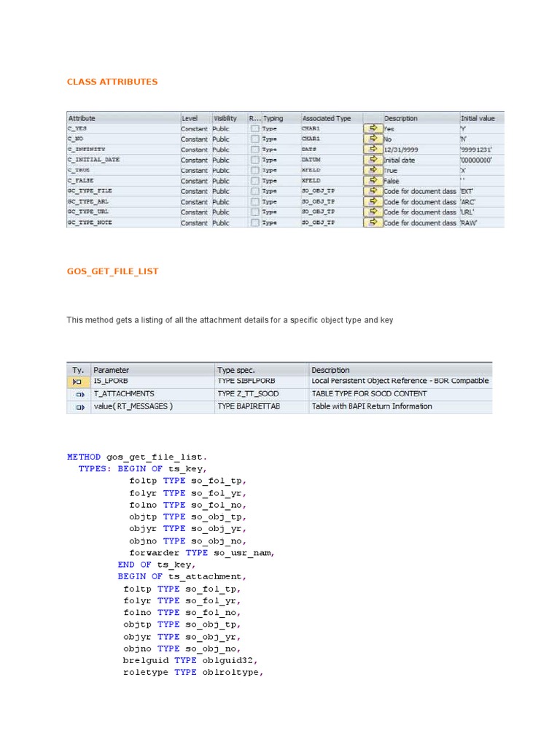Click the CLASS ATTRIBUTES heading
This screenshot has width=560, height=747.
(112, 82)
